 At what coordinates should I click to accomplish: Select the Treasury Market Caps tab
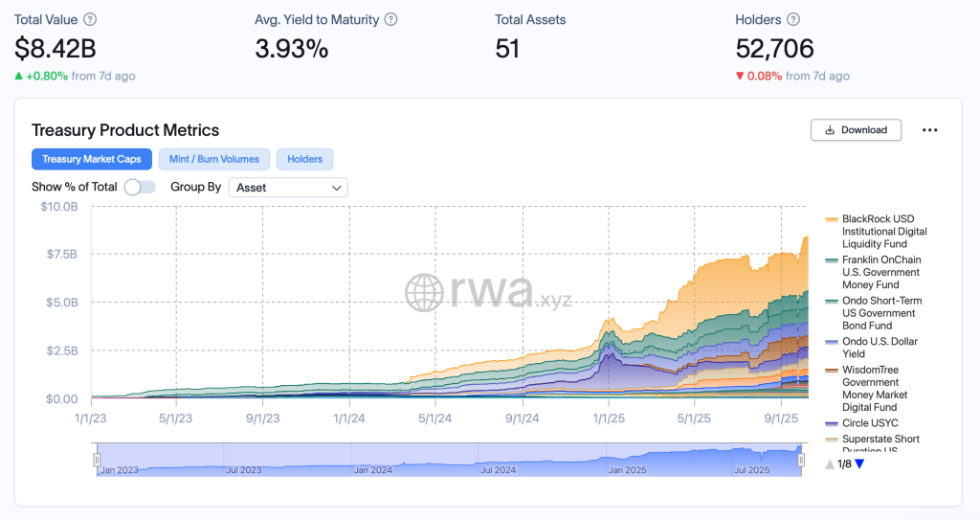coord(91,159)
